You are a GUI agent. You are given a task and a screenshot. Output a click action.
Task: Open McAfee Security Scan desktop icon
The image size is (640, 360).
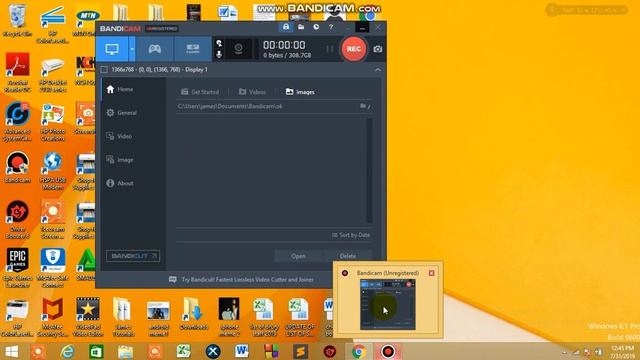[x=53, y=317]
